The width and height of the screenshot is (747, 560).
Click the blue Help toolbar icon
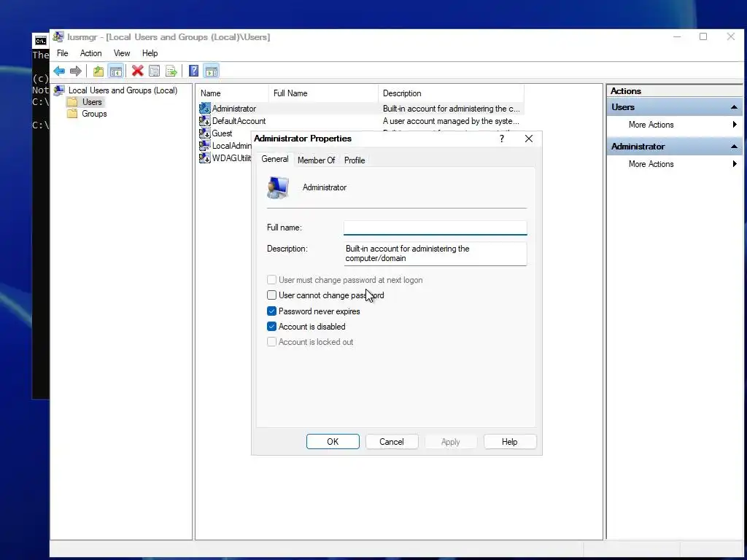pos(193,71)
